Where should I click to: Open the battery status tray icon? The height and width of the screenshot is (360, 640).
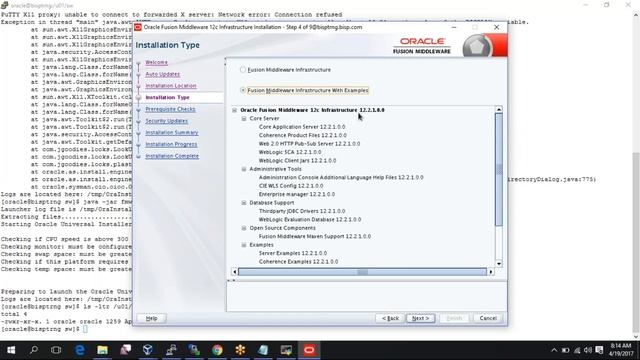click(x=566, y=350)
